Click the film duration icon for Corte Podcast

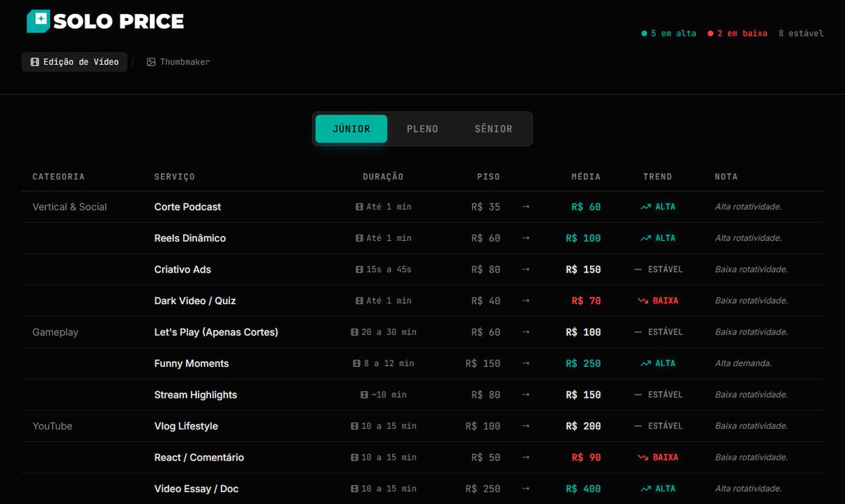(x=359, y=207)
